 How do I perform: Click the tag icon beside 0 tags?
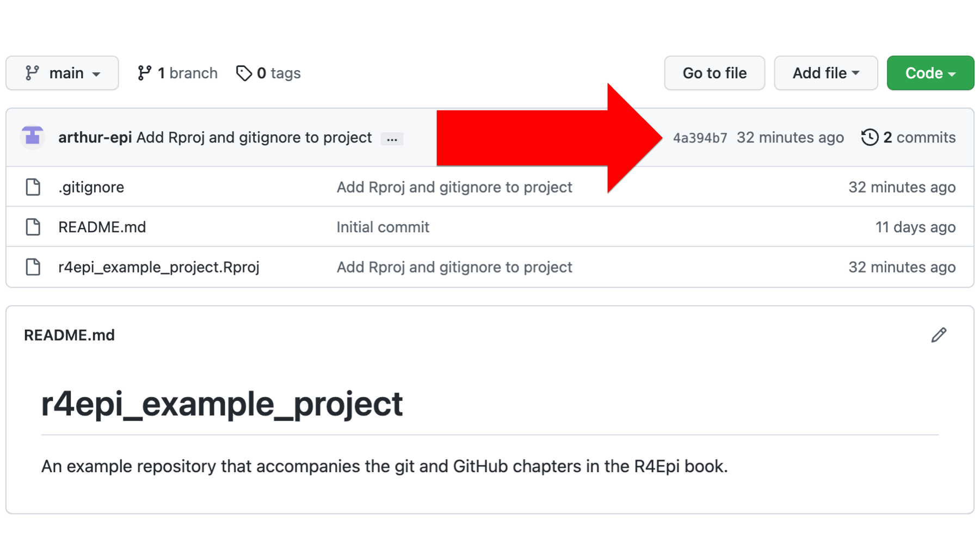click(244, 73)
